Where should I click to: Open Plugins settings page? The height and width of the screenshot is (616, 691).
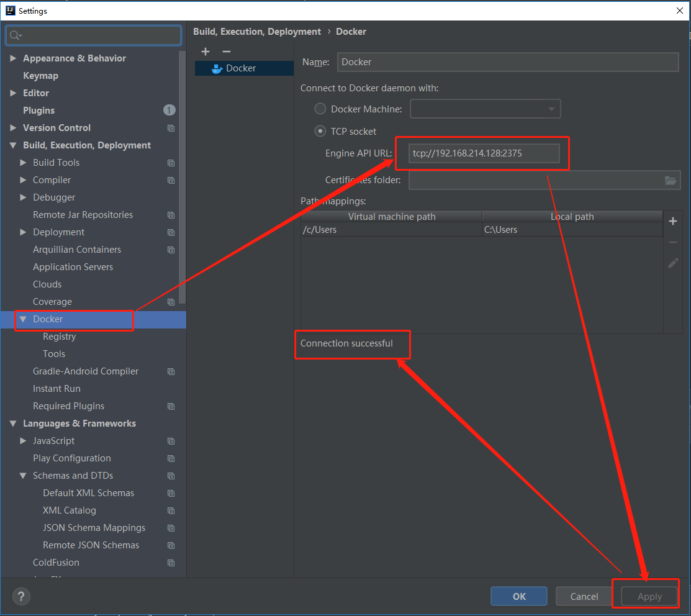[x=38, y=111]
